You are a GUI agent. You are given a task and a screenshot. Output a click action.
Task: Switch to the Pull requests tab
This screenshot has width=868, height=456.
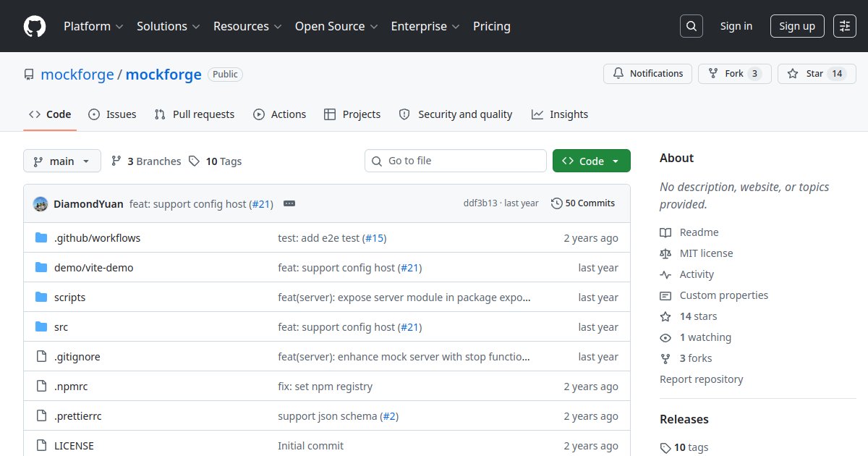click(x=195, y=114)
